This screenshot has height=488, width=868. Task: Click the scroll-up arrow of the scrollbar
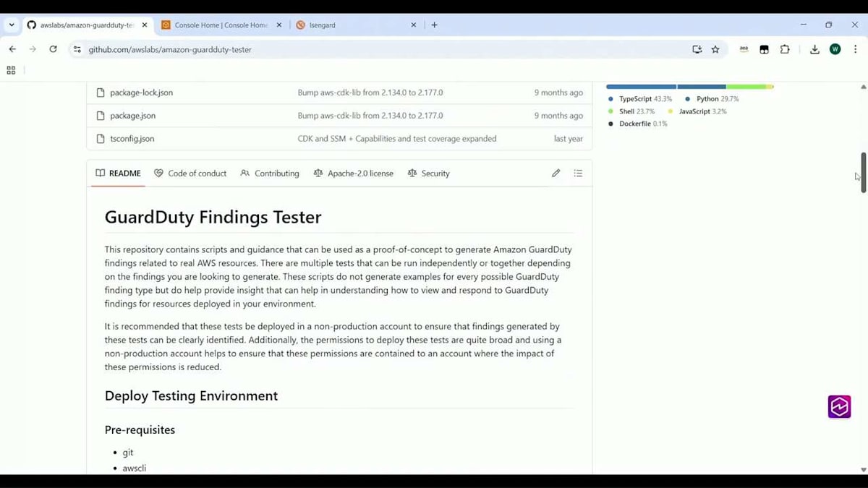click(863, 87)
